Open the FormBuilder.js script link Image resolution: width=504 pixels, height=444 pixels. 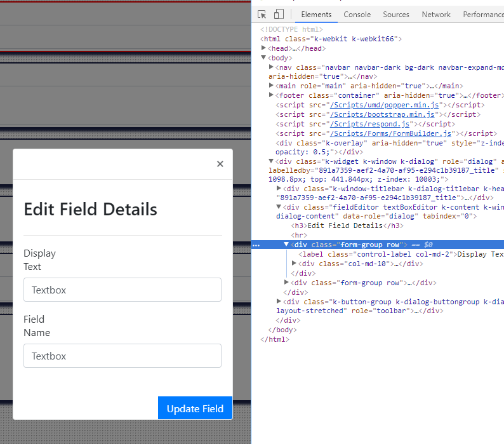click(x=390, y=133)
